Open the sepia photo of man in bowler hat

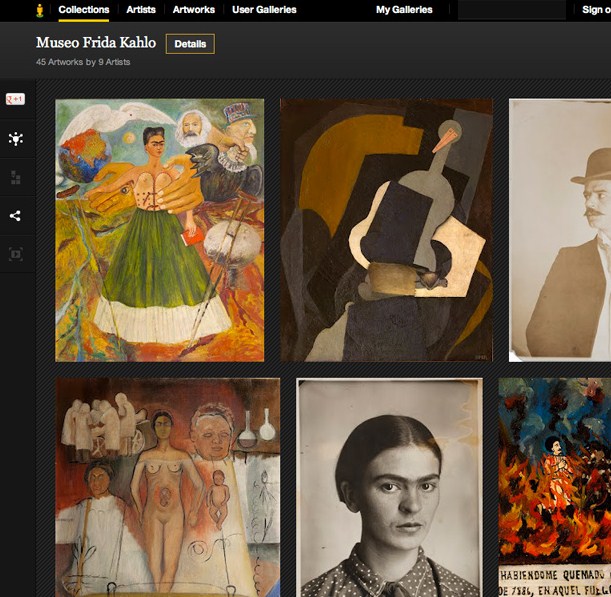pos(560,230)
